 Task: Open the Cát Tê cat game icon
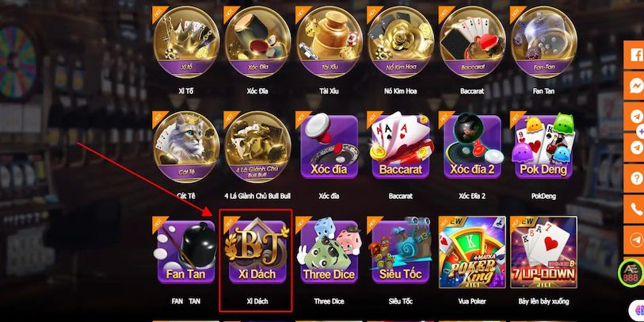[186, 148]
